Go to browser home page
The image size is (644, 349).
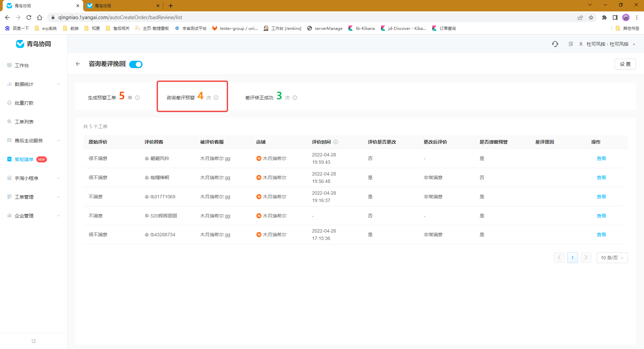[x=40, y=17]
